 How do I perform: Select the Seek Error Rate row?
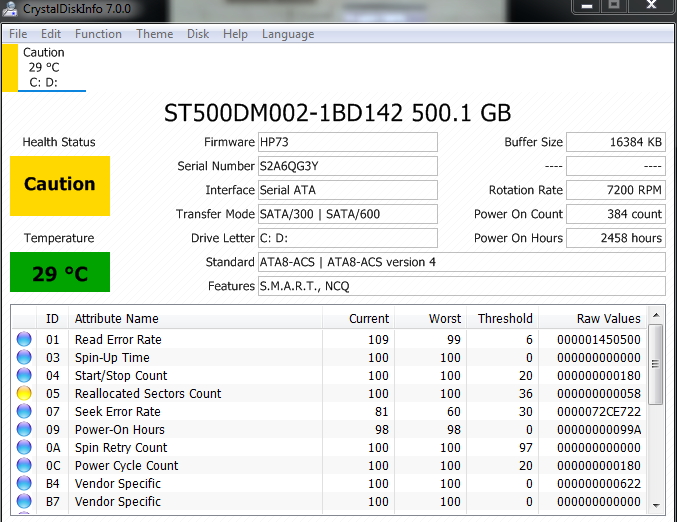[x=329, y=411]
